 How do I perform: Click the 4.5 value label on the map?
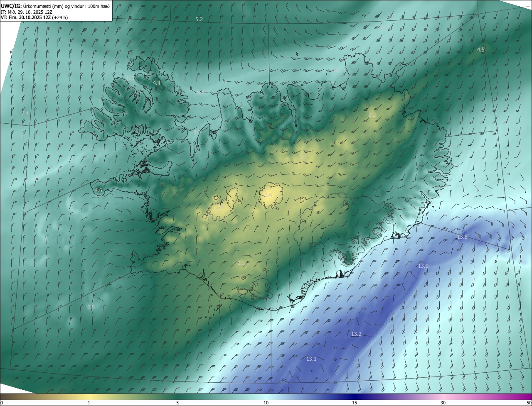click(480, 49)
